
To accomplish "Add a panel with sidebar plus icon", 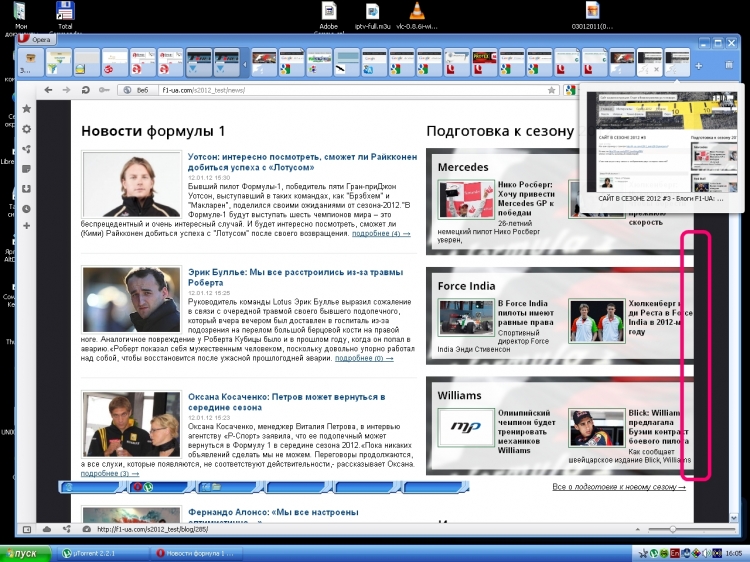I will tap(27, 225).
